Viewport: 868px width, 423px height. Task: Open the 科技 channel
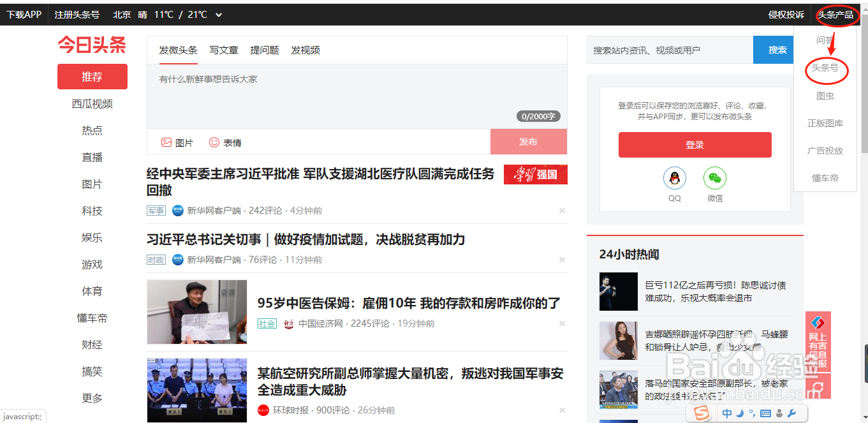(x=92, y=211)
